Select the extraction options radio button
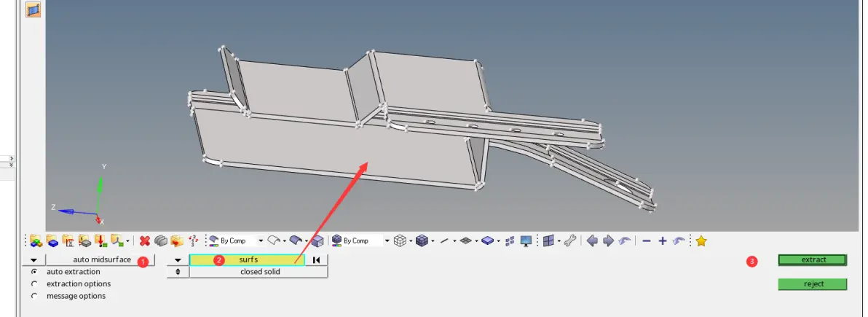Image resolution: width=868 pixels, height=317 pixels. [34, 283]
